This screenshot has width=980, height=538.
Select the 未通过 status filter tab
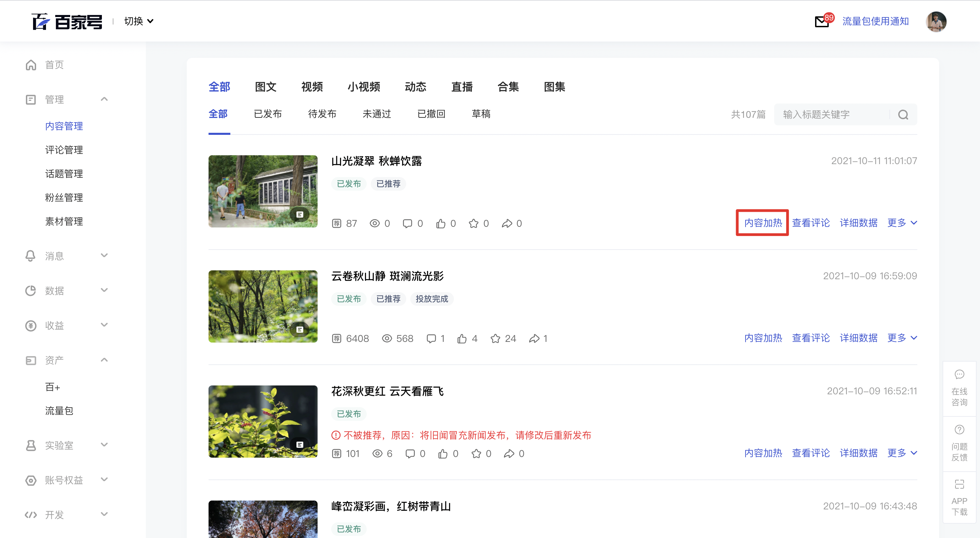click(x=377, y=114)
